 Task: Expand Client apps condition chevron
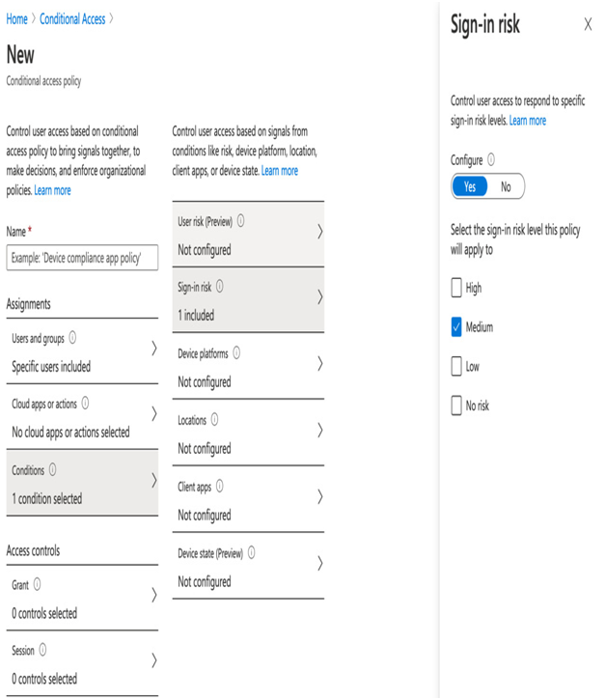coord(320,496)
